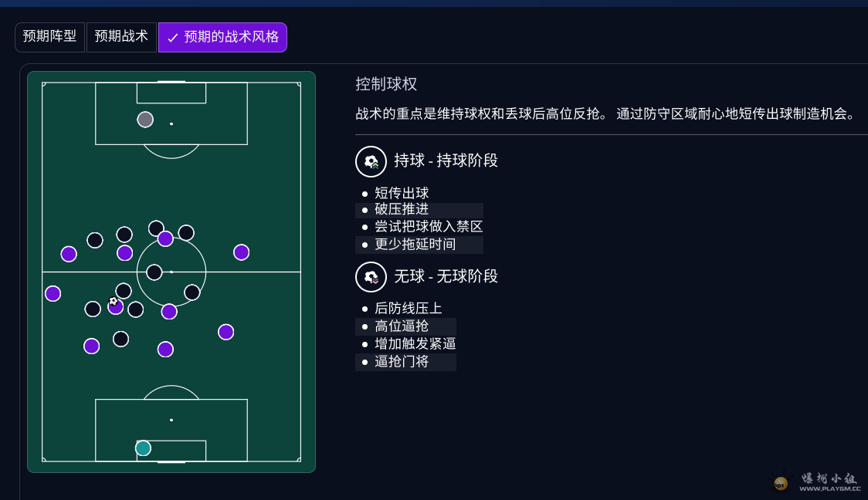Click the 无球 out-of-possession phase icon
The height and width of the screenshot is (500, 868).
point(371,277)
